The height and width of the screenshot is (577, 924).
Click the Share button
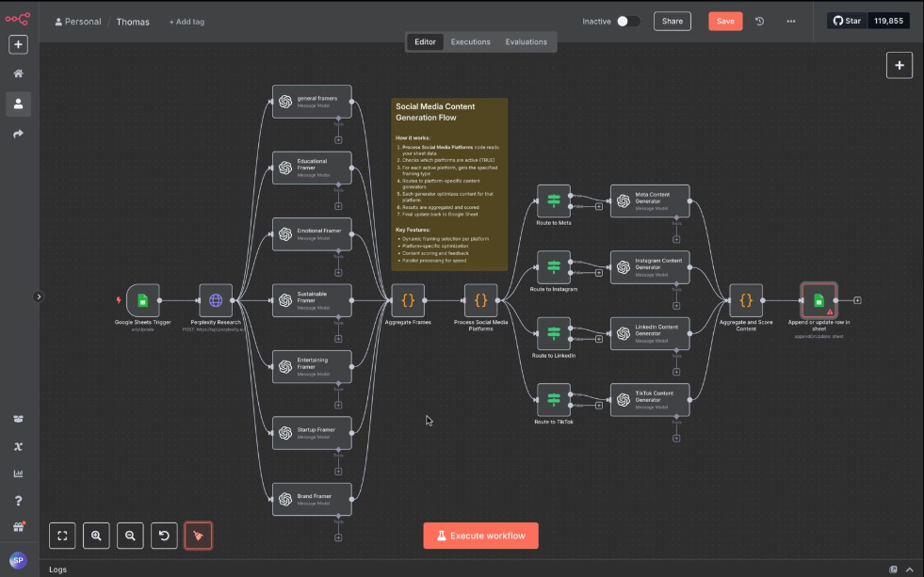pos(672,21)
